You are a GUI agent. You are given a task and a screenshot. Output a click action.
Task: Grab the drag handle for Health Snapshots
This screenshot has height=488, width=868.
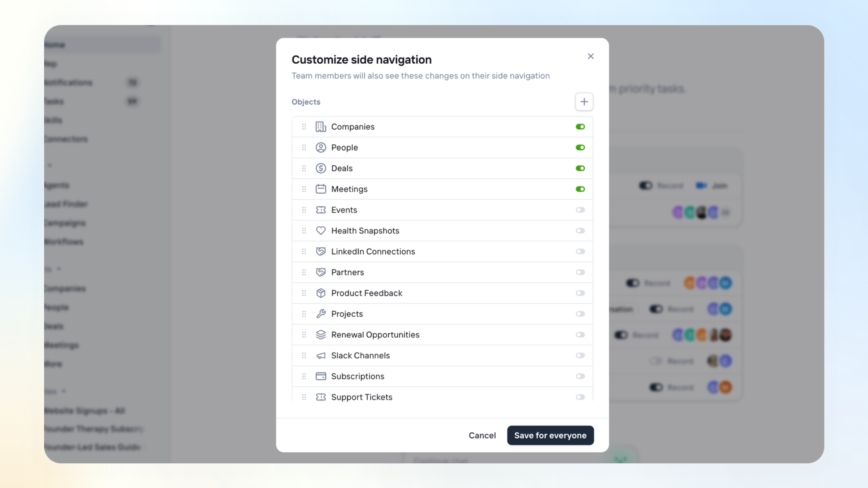tap(304, 231)
